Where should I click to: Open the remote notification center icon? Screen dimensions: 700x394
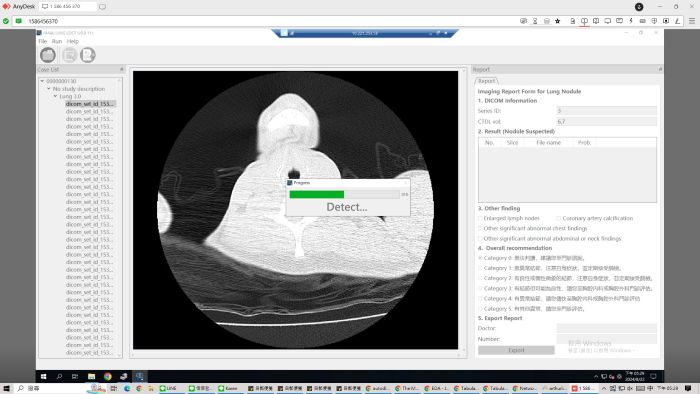tap(653, 376)
